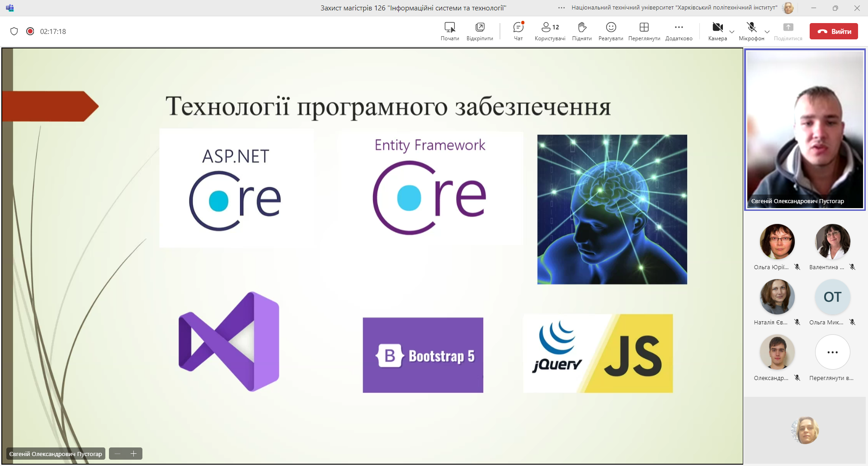Viewport: 868px width, 466px height.
Task: Click the muted mic icon beside Наталія Єв...
Action: pos(797,322)
